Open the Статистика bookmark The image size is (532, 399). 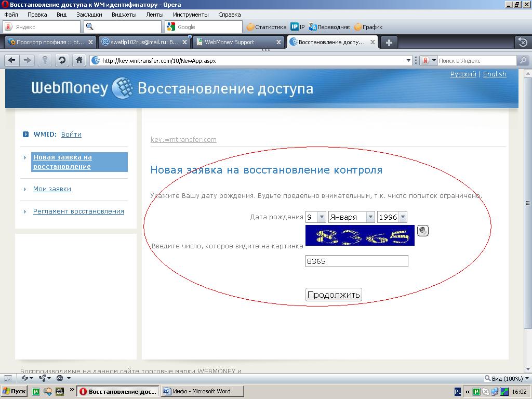coord(267,27)
